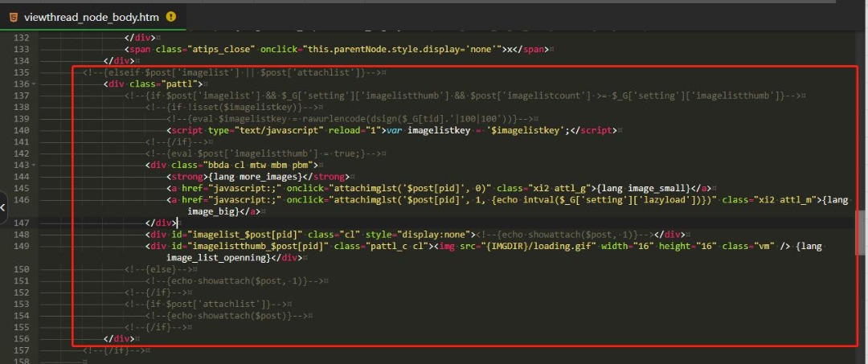Click line number 157 in the gutter

(20, 350)
